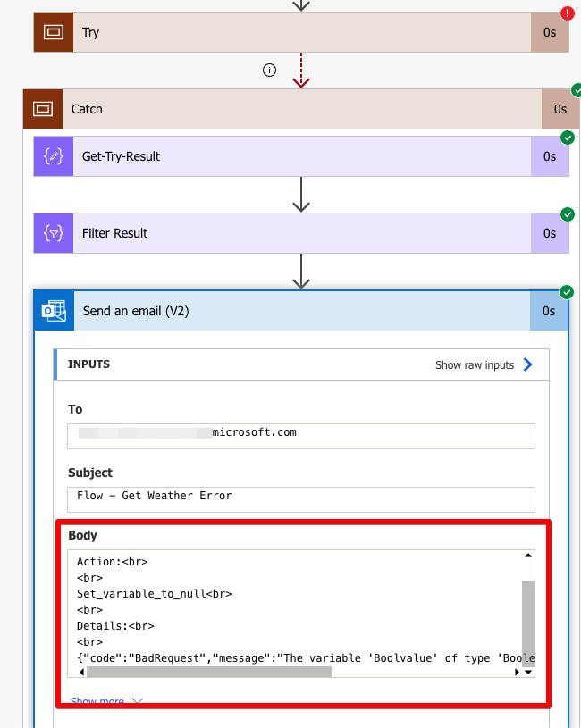This screenshot has height=728, width=581.
Task: Click the green success check on Get-Try-Result
Action: [x=567, y=138]
